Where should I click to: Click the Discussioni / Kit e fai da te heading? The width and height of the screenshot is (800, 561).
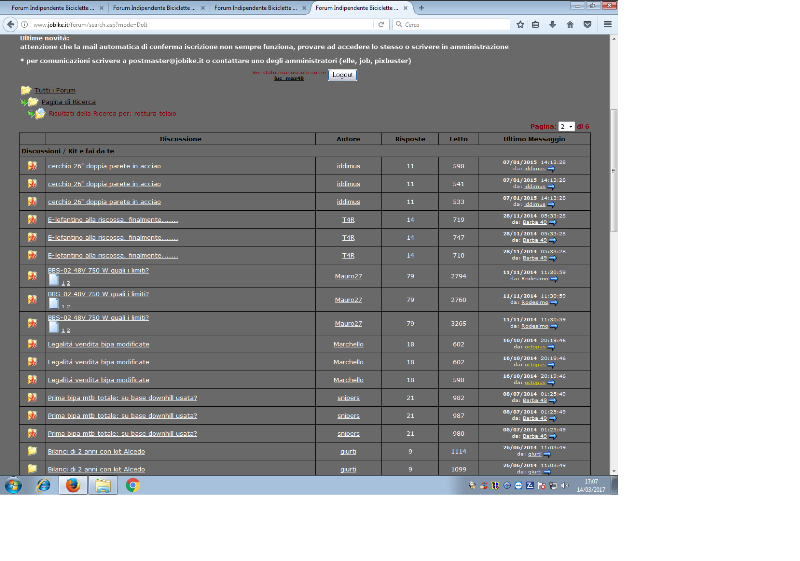click(68, 151)
